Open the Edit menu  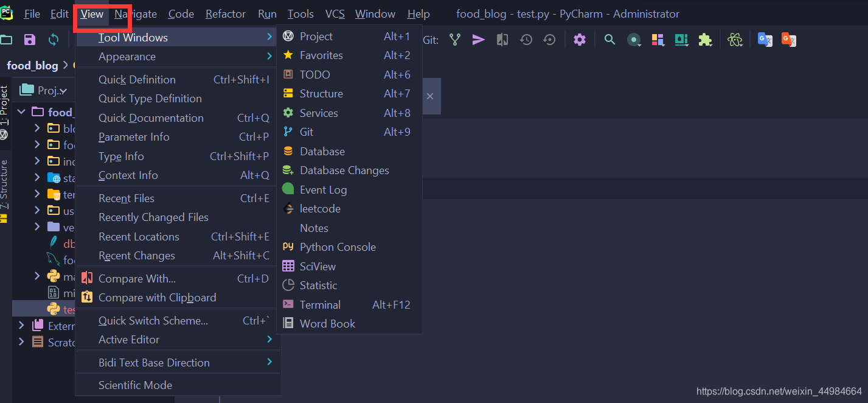[60, 13]
